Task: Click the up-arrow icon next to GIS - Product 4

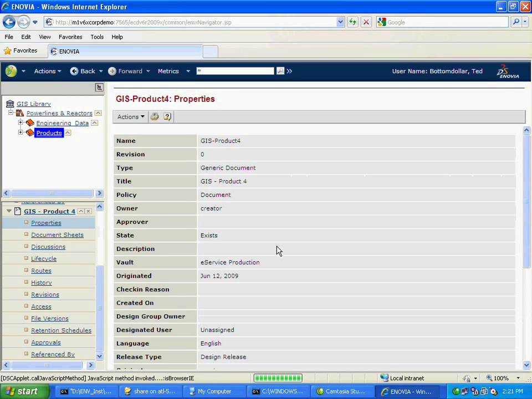Action: point(81,211)
